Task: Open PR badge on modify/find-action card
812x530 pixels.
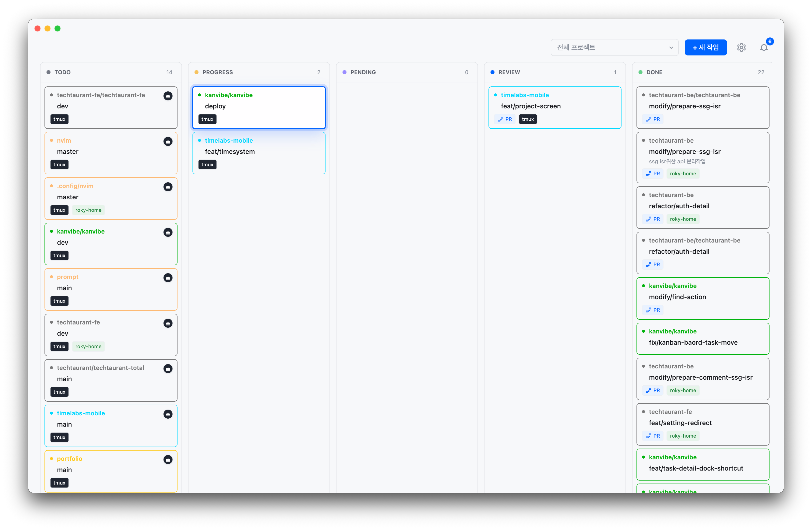Action: click(x=653, y=310)
